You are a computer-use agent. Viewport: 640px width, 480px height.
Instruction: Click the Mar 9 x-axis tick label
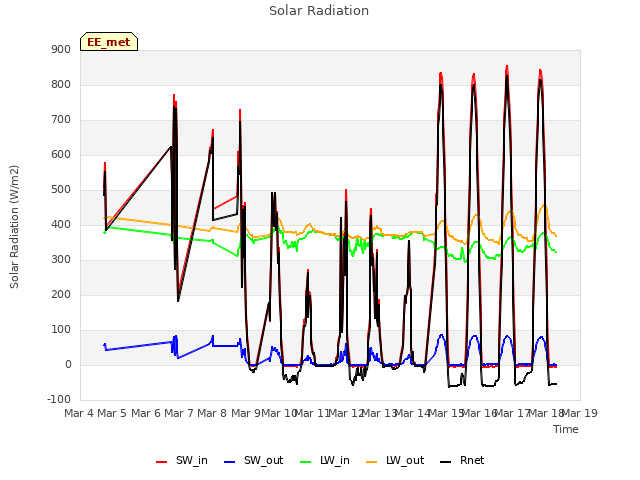(246, 413)
